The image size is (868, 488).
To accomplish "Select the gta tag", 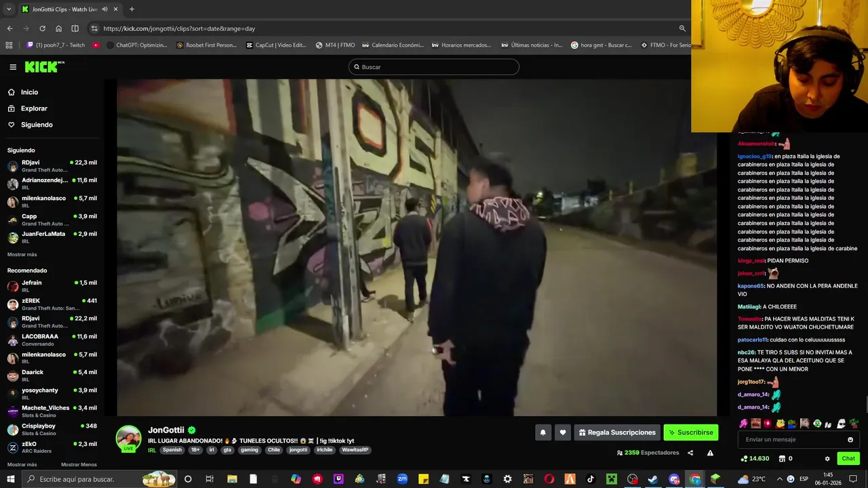I will point(228,450).
